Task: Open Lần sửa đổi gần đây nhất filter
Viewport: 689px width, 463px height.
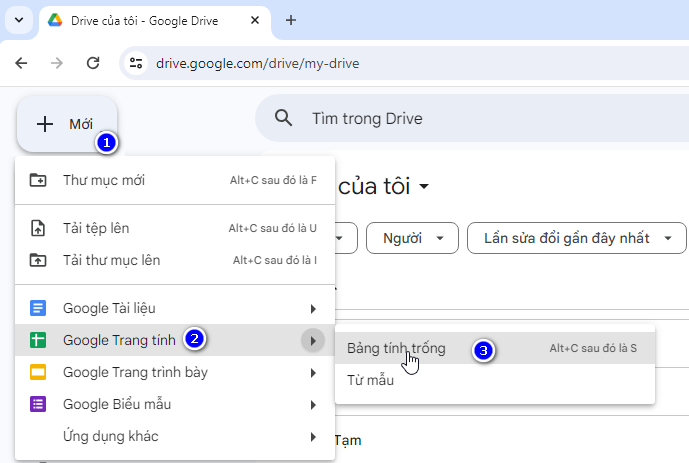Action: coord(577,238)
